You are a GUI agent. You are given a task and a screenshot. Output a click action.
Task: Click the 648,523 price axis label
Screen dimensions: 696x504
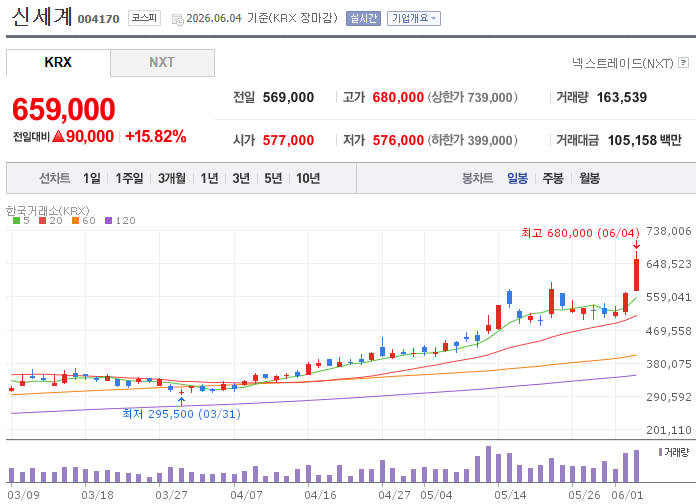pyautogui.click(x=669, y=264)
